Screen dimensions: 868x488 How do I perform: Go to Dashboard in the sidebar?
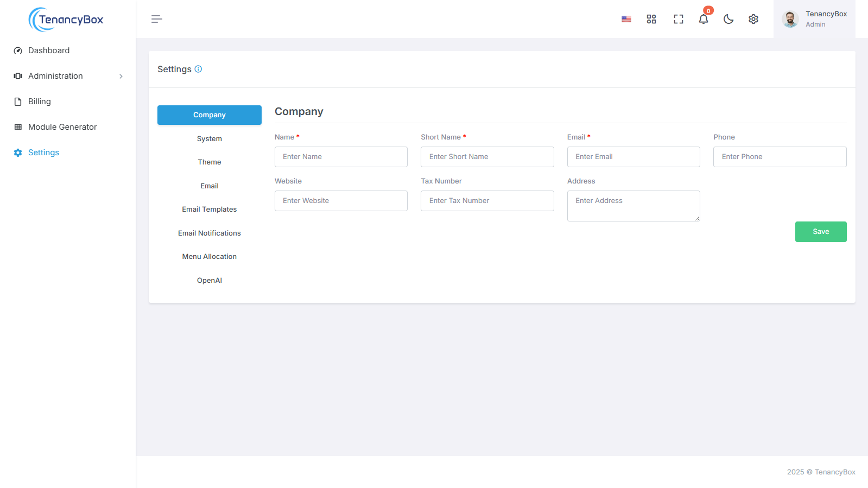(49, 50)
